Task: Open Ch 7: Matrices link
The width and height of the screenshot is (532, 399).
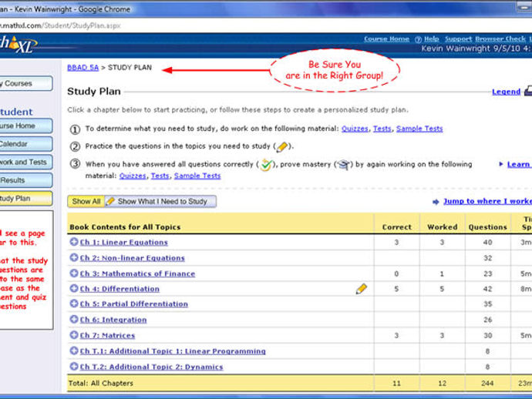Action: pos(107,335)
